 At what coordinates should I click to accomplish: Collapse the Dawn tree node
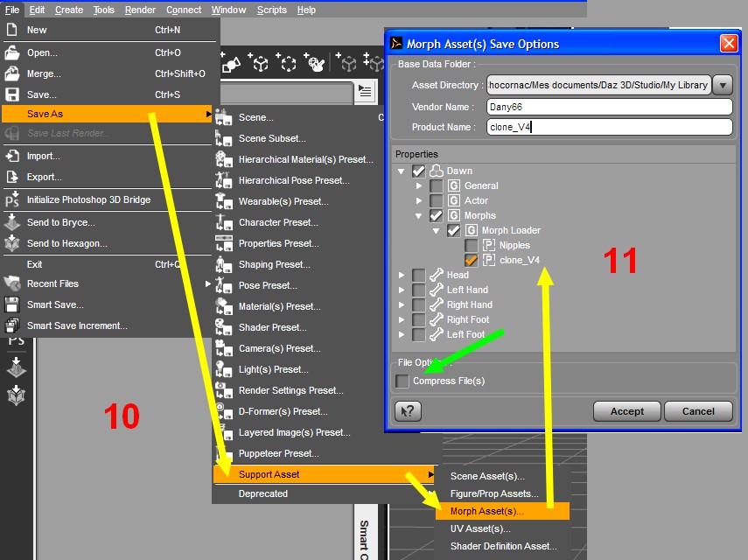coord(402,171)
